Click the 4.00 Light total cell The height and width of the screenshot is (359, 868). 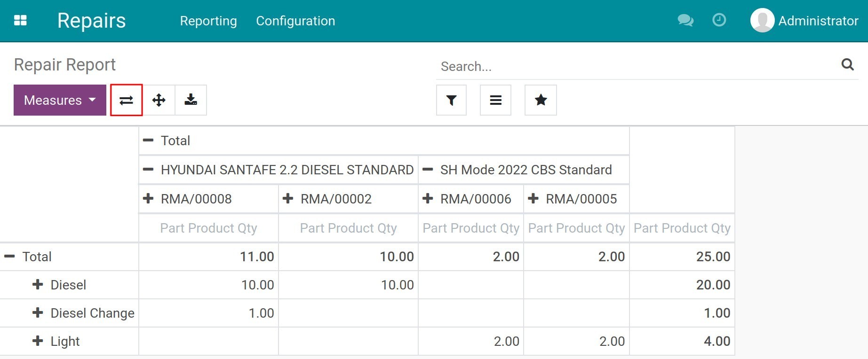click(x=682, y=341)
